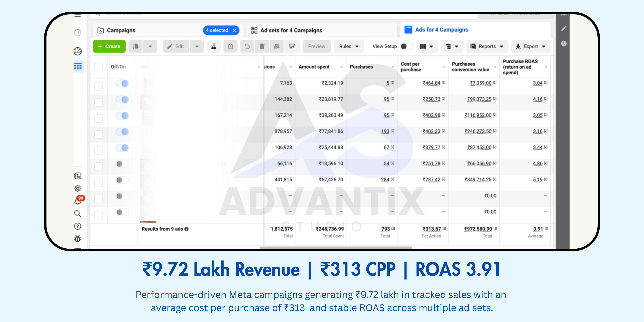Image resolution: width=644 pixels, height=322 pixels.
Task: Click the clock history icon in right panel
Action: point(564,44)
